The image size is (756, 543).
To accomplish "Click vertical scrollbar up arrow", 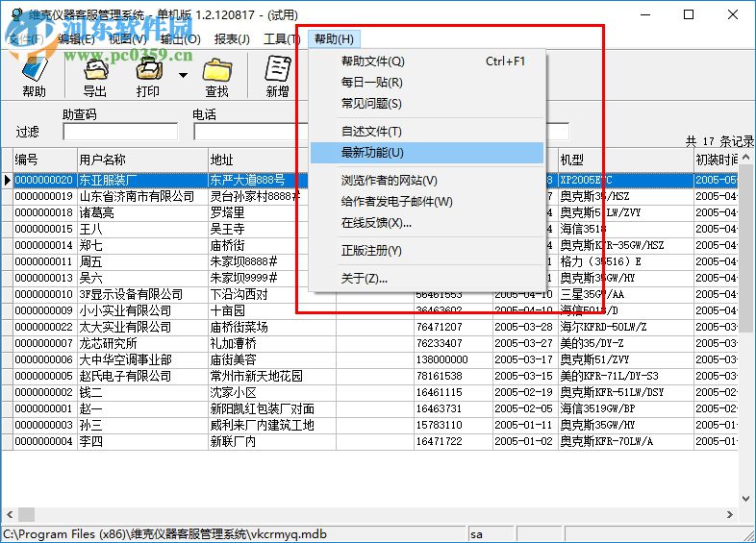I will pyautogui.click(x=745, y=157).
